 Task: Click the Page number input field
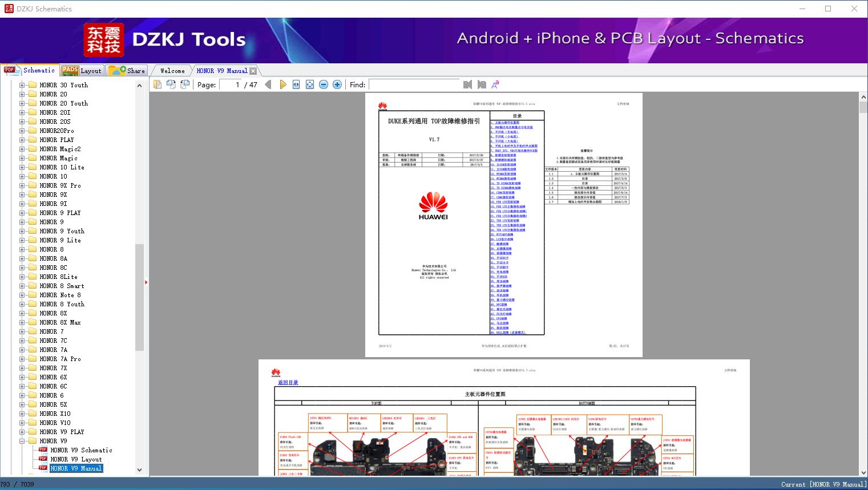click(x=230, y=84)
